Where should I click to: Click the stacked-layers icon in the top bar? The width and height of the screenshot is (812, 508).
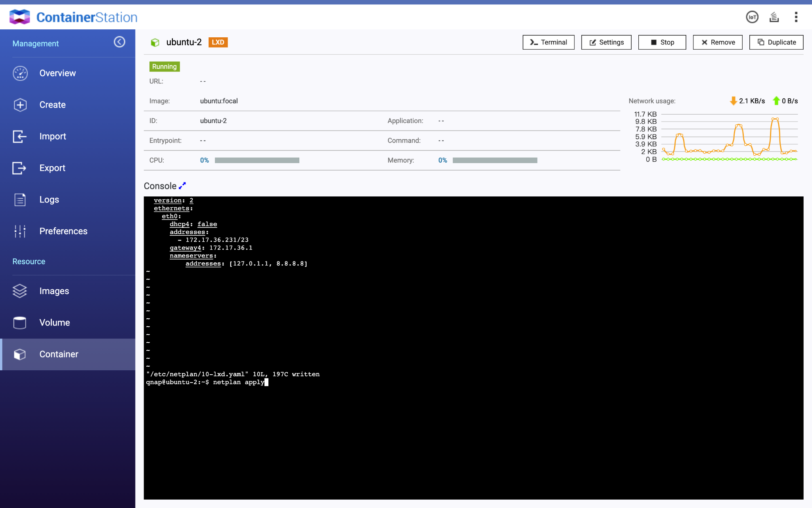point(774,17)
